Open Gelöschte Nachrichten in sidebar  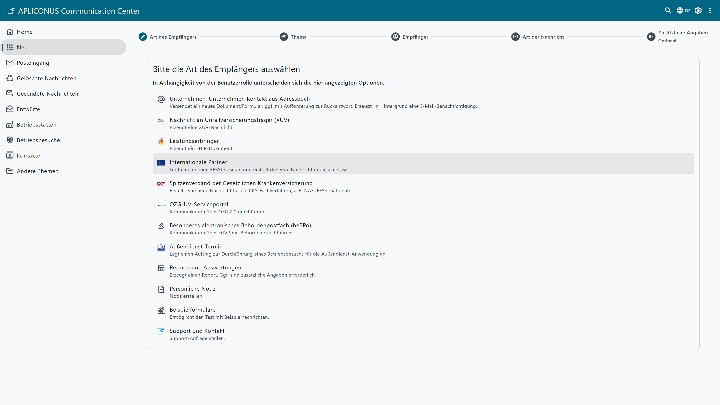click(x=63, y=78)
